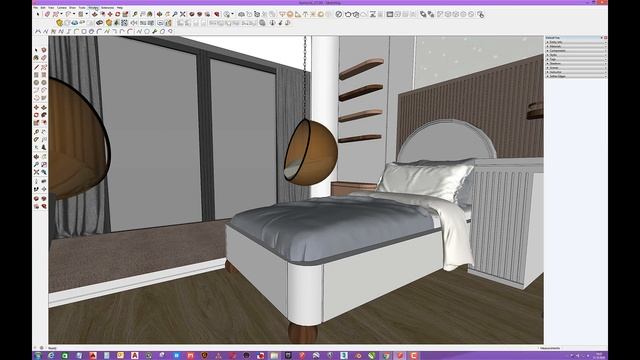Expand the Components tray panel
This screenshot has height=360, width=640.
click(x=576, y=51)
